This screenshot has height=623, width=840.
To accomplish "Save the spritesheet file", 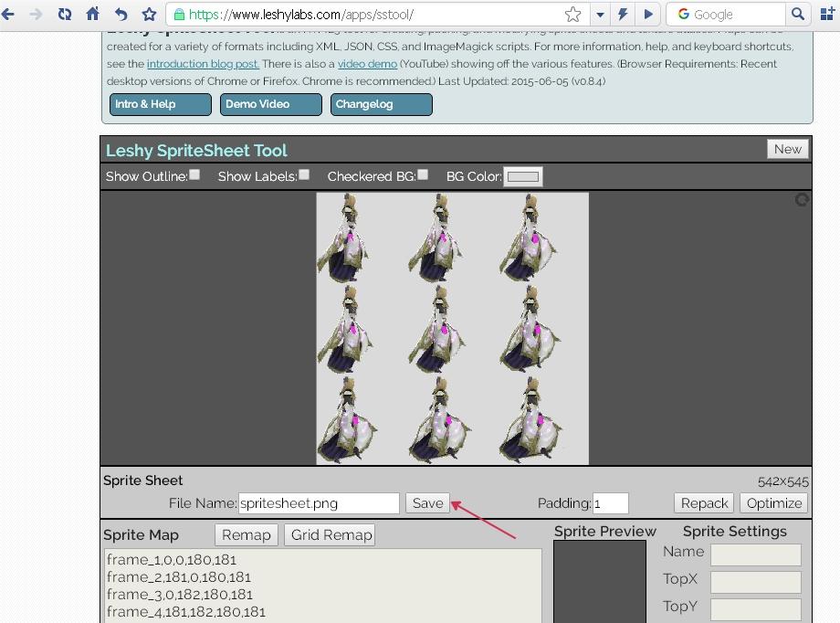I will coord(427,503).
